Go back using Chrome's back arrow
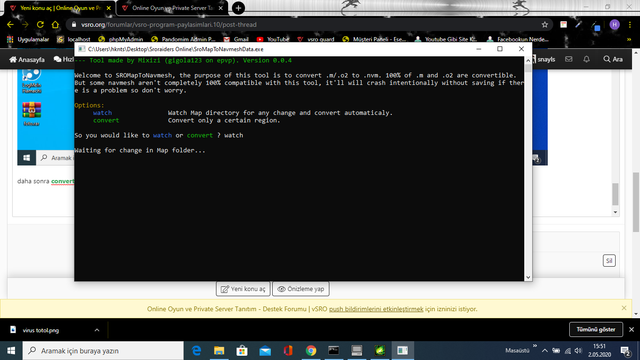This screenshot has width=640, height=360. coord(10,24)
